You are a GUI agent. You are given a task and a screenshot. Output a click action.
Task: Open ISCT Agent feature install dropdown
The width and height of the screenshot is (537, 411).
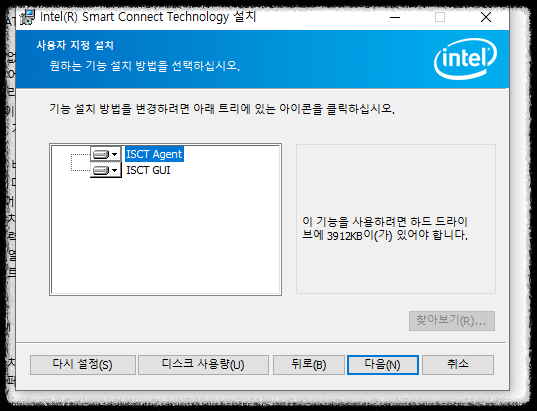105,154
